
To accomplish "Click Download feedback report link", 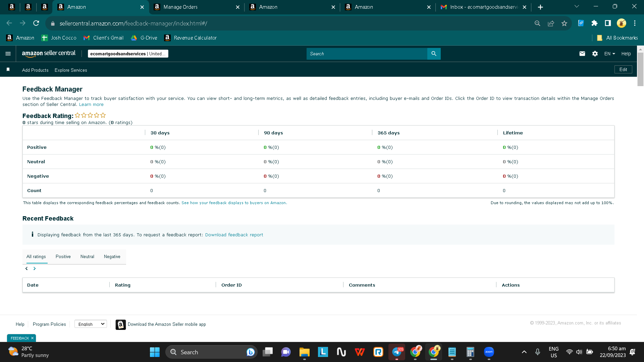I will (234, 235).
